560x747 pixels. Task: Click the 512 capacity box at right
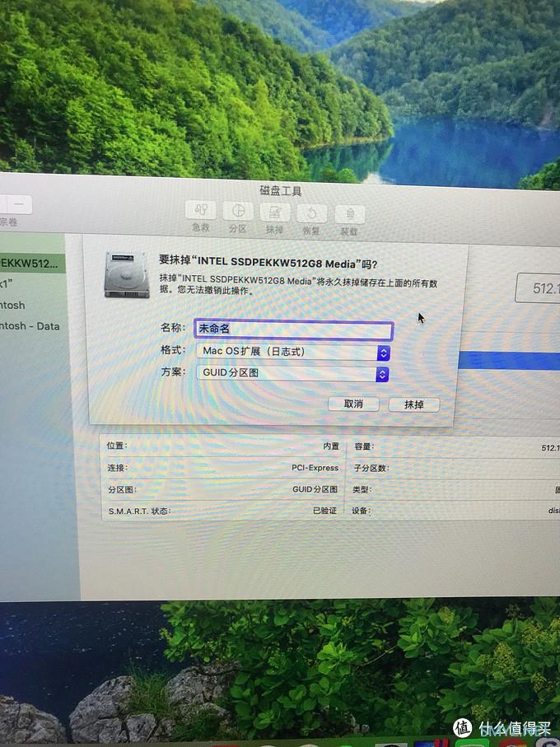[x=538, y=287]
